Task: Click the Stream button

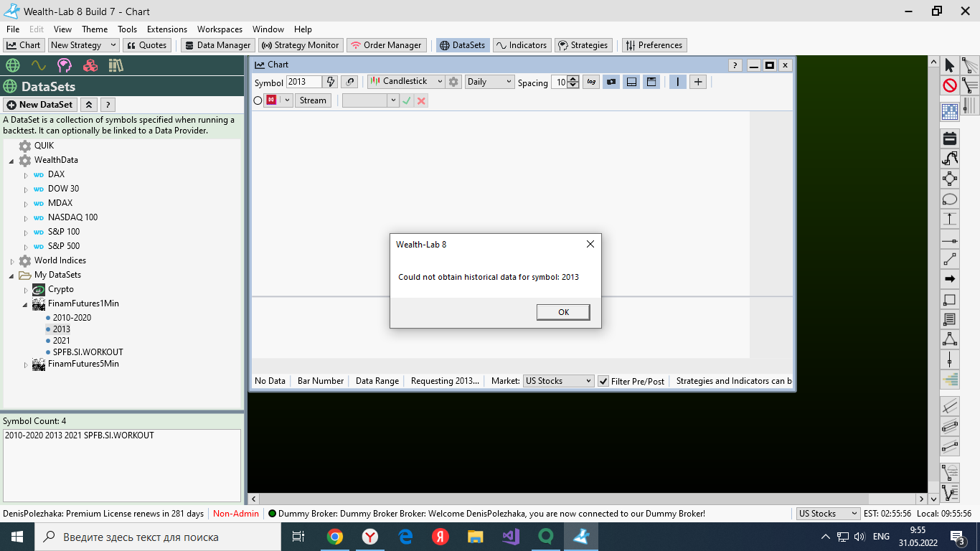Action: (x=313, y=100)
